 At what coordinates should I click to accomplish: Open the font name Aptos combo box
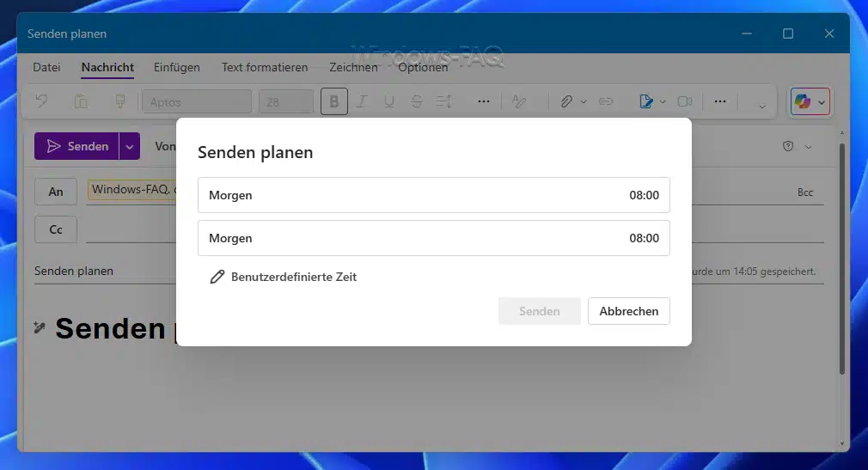[x=197, y=102]
